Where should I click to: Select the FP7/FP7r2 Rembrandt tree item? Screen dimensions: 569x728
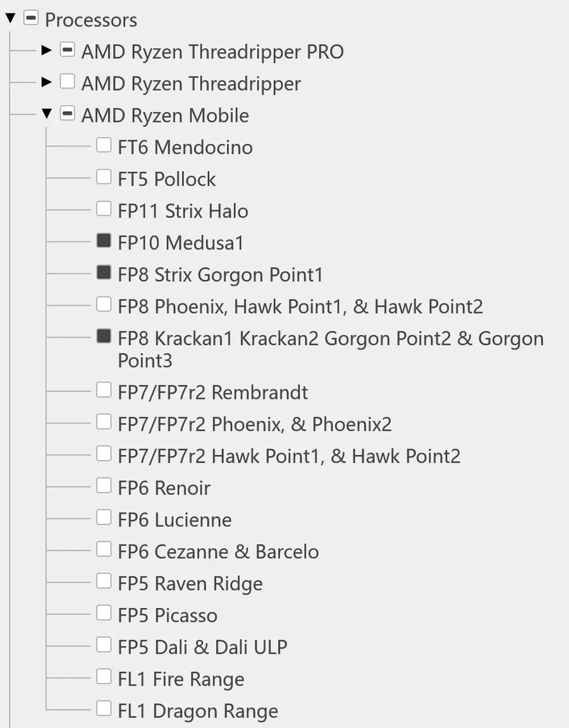[x=212, y=392]
